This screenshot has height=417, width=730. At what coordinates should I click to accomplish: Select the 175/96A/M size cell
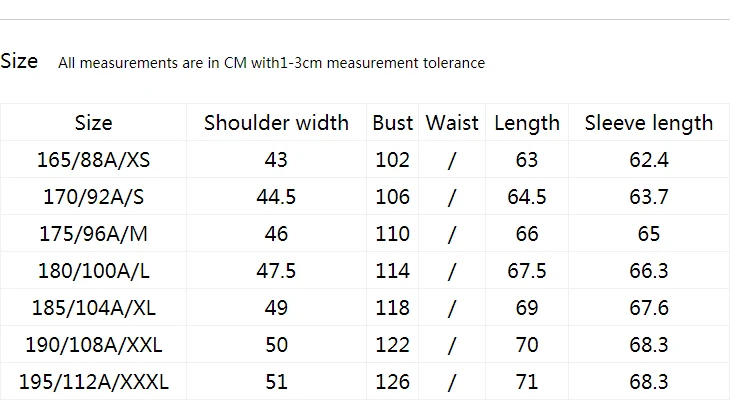(x=94, y=234)
